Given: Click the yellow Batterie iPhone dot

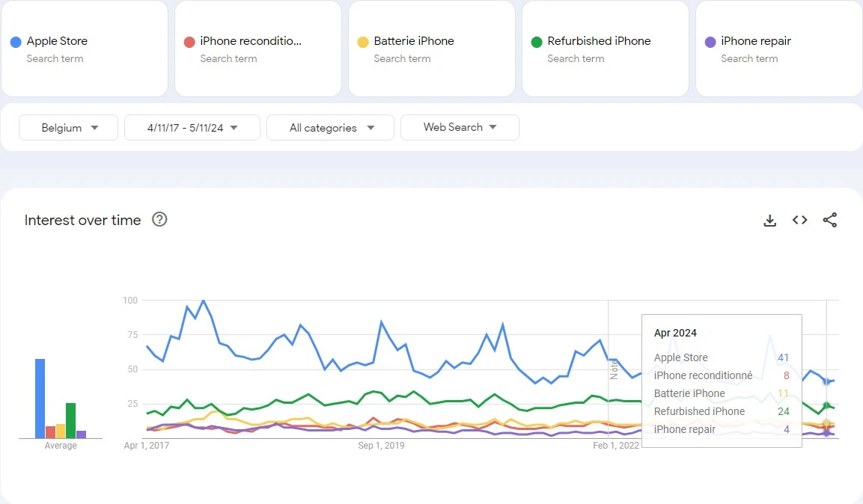Looking at the screenshot, I should (x=363, y=42).
